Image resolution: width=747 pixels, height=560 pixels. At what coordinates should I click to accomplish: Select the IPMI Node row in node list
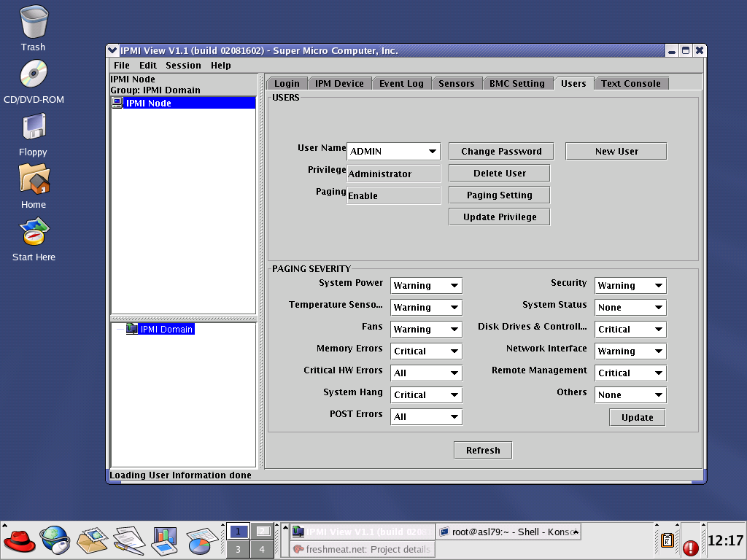click(183, 103)
